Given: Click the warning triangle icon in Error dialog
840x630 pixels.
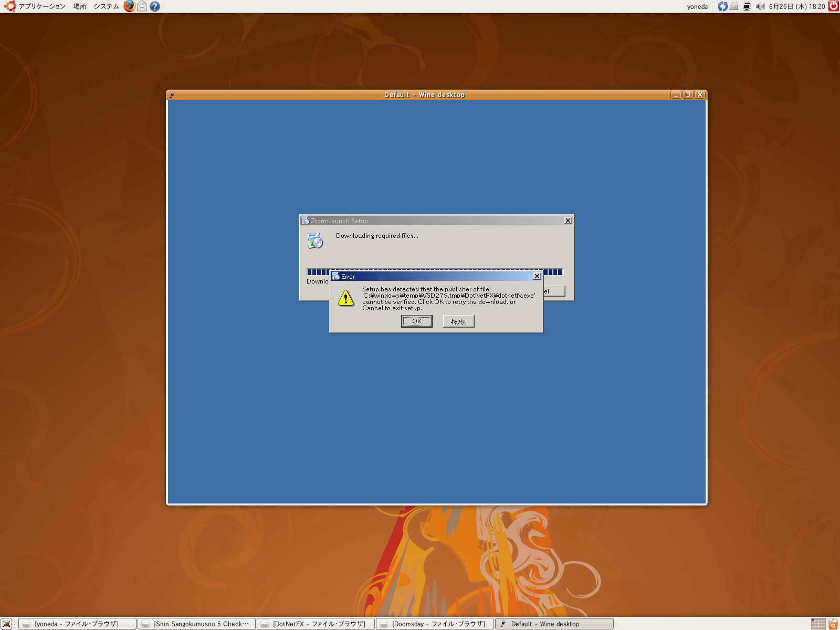Looking at the screenshot, I should (346, 298).
